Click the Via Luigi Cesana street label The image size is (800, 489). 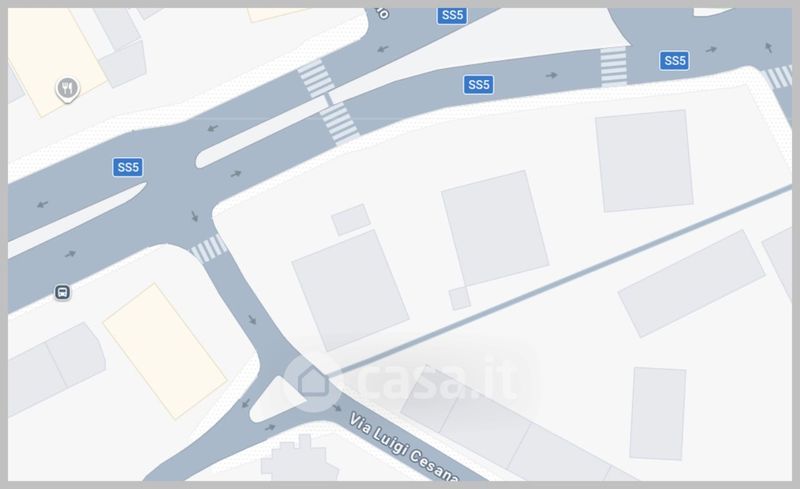click(x=403, y=448)
